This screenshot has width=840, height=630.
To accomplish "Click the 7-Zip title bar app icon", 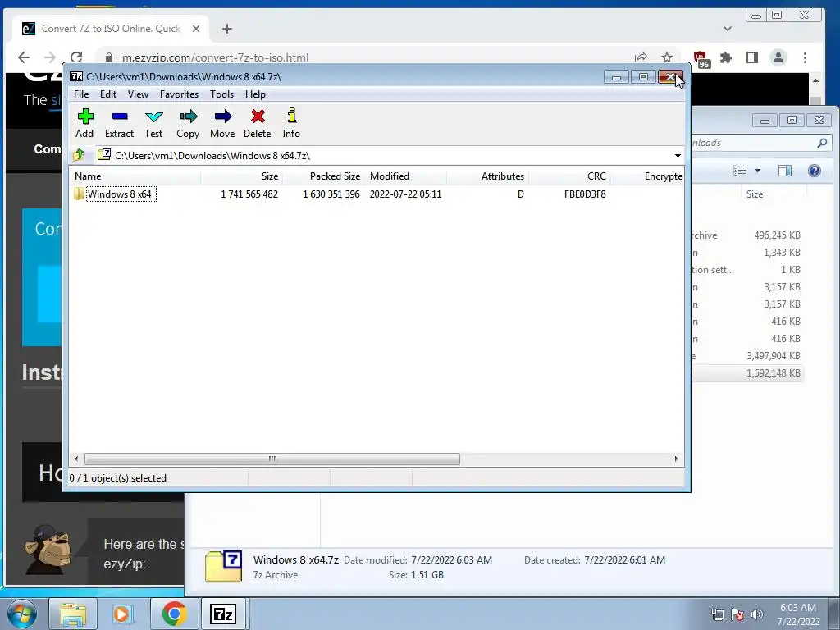I will 76,76.
